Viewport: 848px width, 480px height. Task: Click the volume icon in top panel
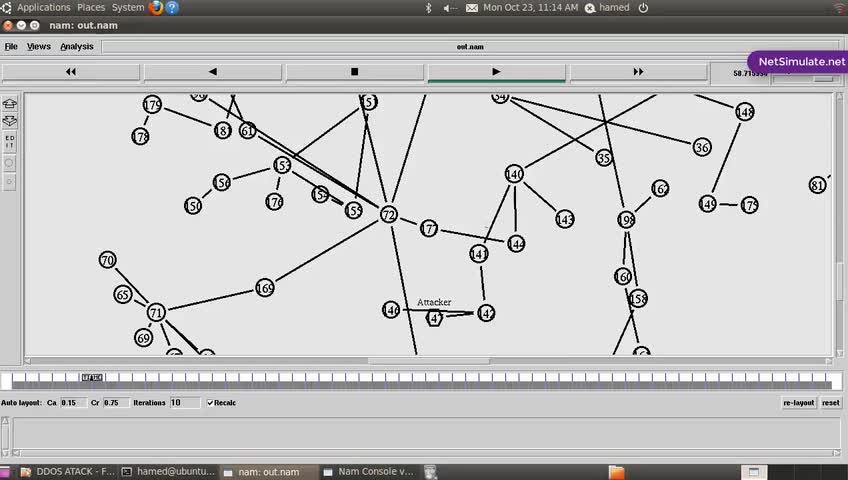click(x=449, y=8)
